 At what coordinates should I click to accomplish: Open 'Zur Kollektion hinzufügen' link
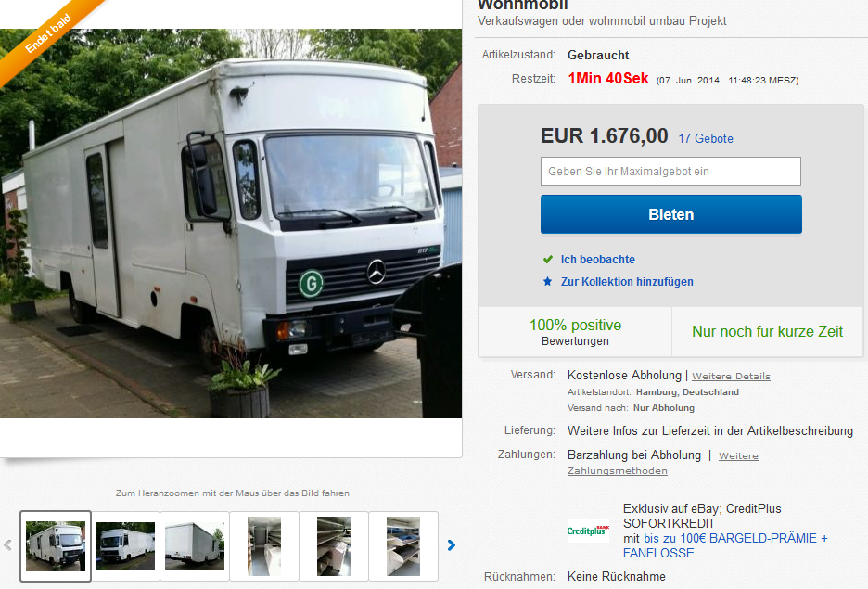[627, 281]
